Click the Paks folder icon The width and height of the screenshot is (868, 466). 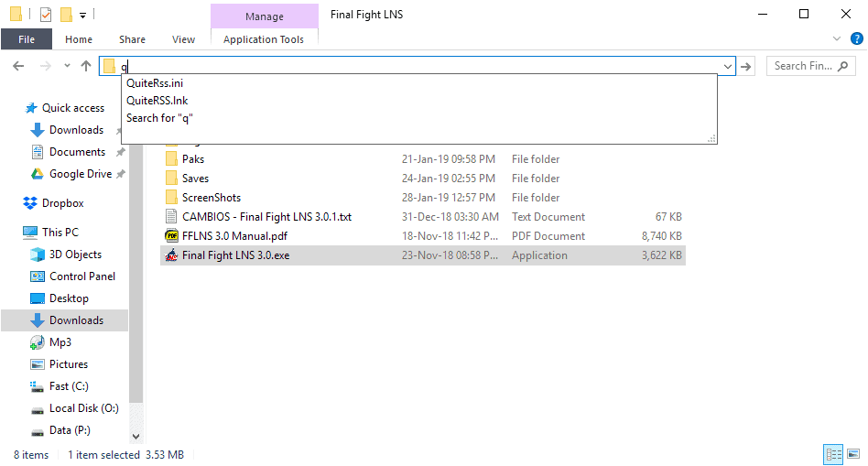(171, 159)
